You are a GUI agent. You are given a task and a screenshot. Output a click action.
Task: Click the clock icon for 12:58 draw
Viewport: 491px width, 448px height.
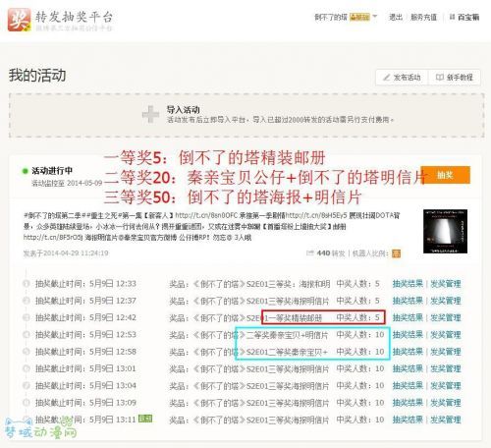coord(27,352)
